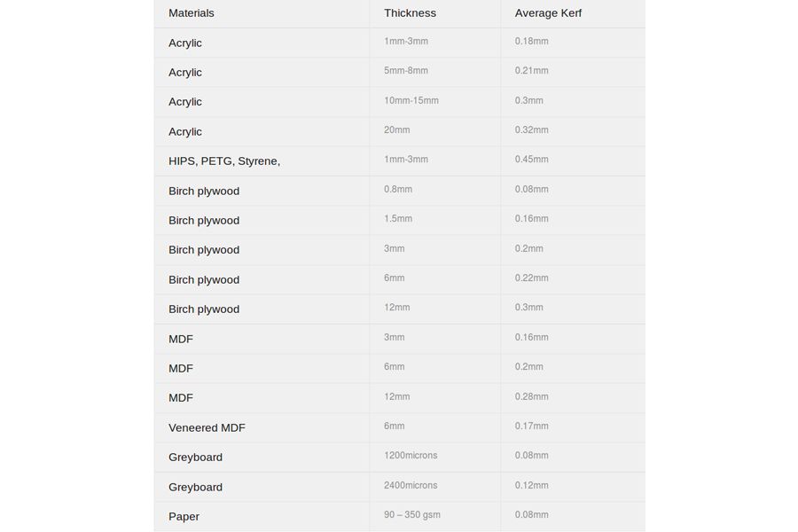Click the 0.8mm birch plywood thickness
The width and height of the screenshot is (798, 532).
pyautogui.click(x=398, y=190)
